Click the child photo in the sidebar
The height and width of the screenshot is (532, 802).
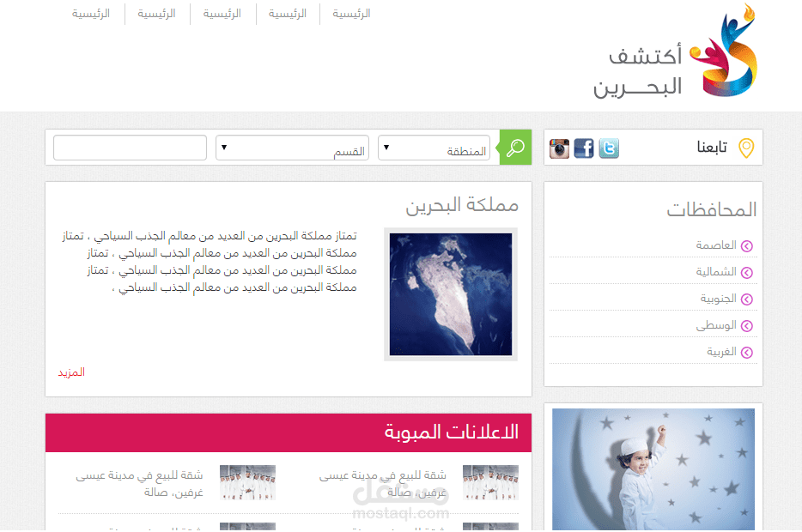coord(653,468)
